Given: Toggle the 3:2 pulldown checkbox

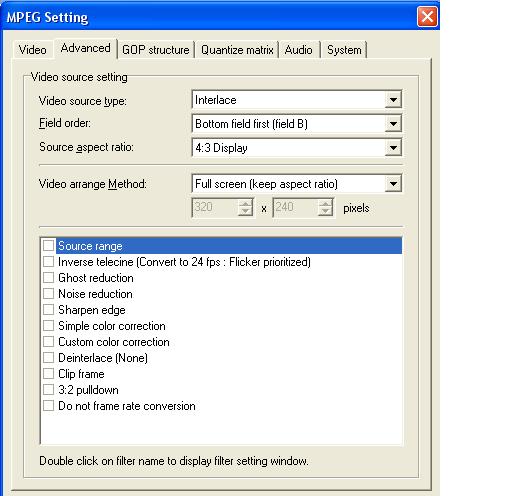Looking at the screenshot, I should click(x=48, y=390).
